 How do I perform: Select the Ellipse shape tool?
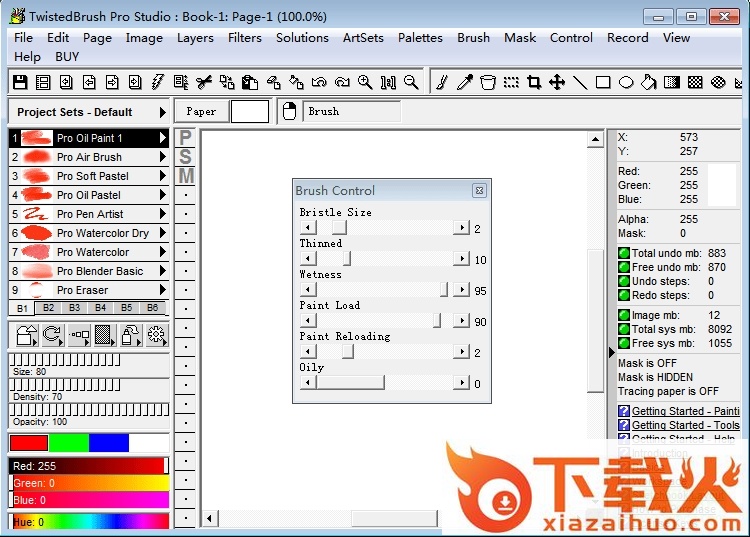click(626, 82)
